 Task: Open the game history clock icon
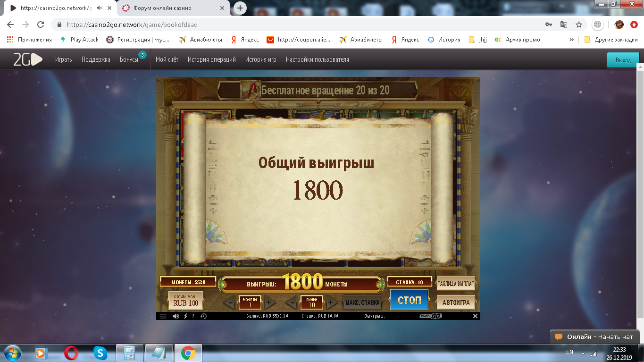click(x=203, y=316)
